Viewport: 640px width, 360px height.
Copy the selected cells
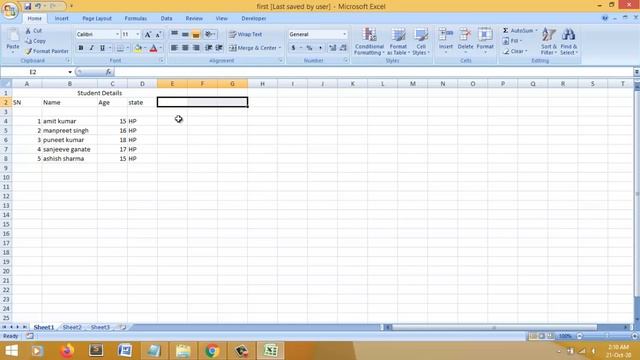pos(36,41)
